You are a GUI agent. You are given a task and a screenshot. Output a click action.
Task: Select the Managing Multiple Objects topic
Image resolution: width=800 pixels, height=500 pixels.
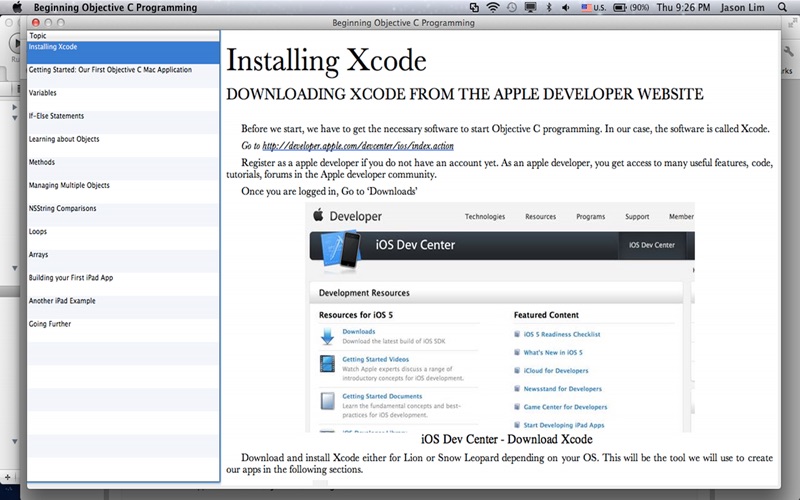pyautogui.click(x=123, y=191)
